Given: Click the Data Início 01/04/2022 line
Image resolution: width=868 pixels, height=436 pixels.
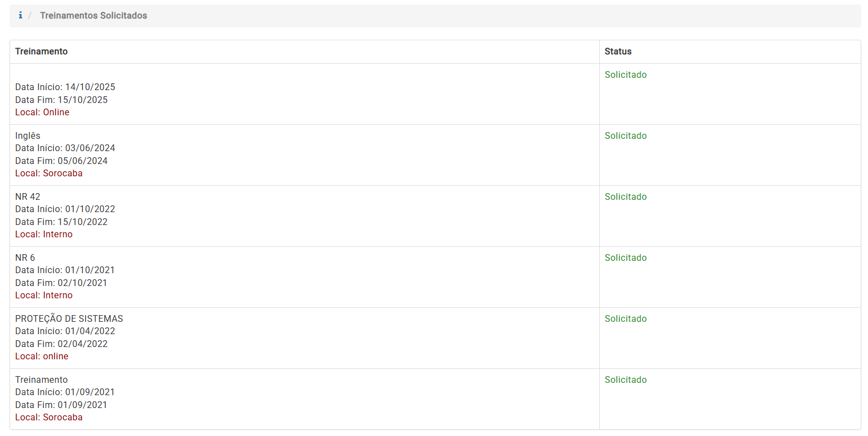Looking at the screenshot, I should [x=65, y=331].
